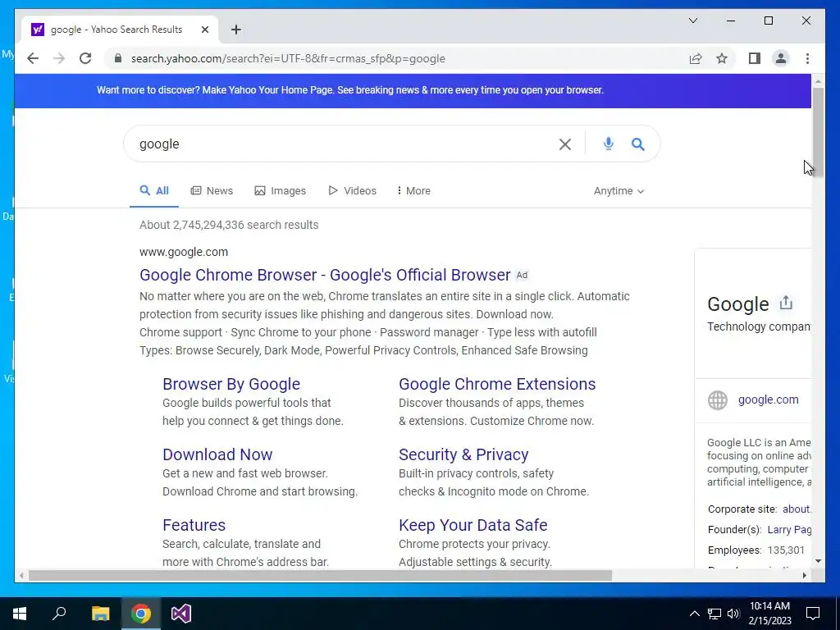The height and width of the screenshot is (630, 840).
Task: Clear the search box with the X
Action: point(564,144)
